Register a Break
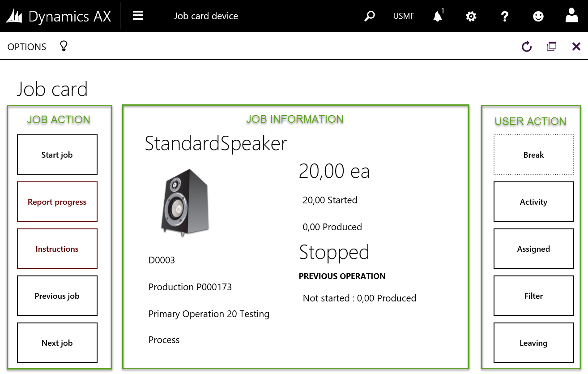588x374 pixels. coord(533,155)
